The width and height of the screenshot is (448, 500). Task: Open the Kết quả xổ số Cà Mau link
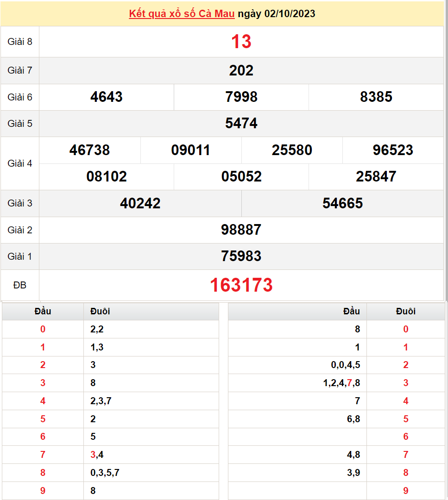point(182,13)
